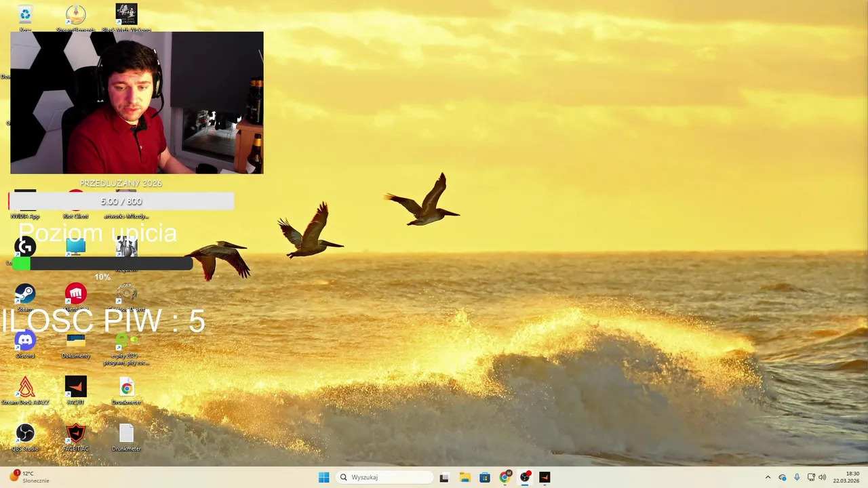
Task: Open Microsoft Store from the taskbar
Action: pos(484,477)
